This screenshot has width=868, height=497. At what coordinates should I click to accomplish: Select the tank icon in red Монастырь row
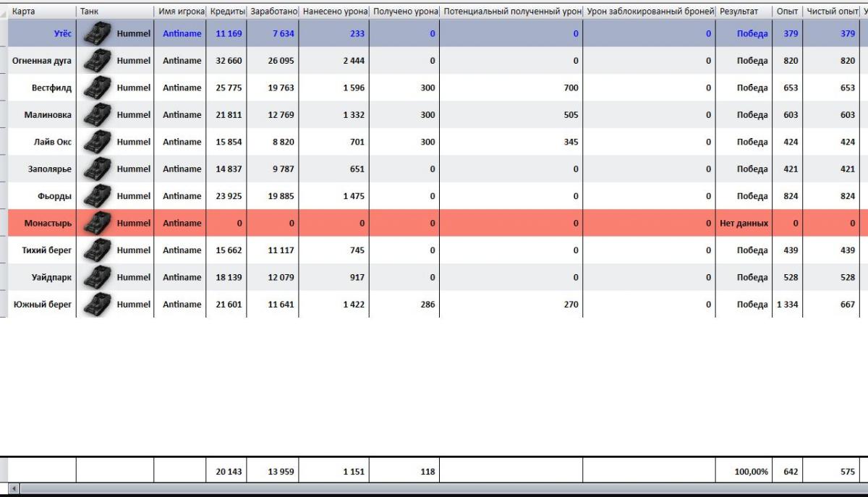click(x=97, y=224)
